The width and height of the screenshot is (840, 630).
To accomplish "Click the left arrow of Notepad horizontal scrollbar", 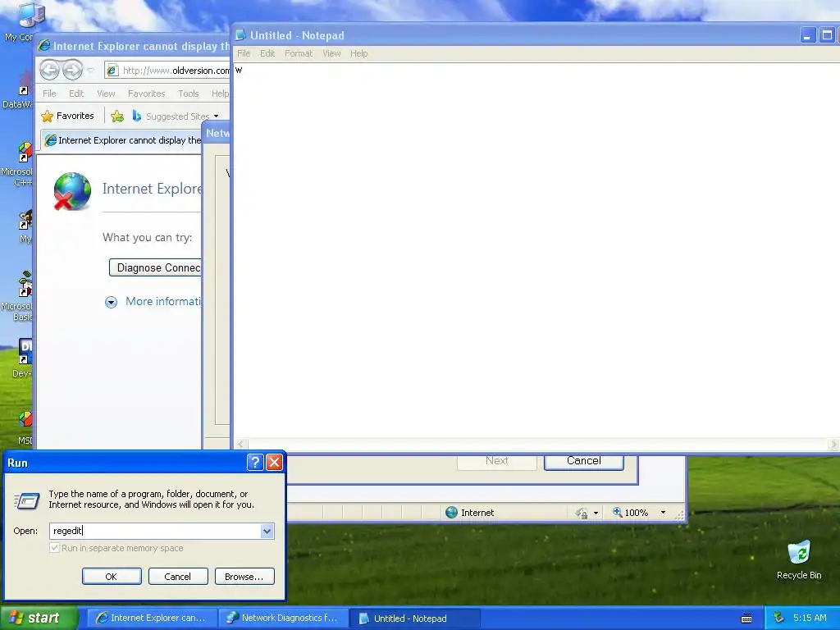I will (x=241, y=444).
